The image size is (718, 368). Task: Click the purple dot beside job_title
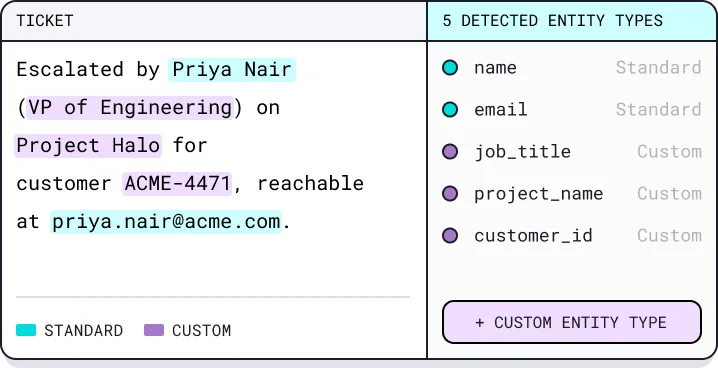pos(450,152)
